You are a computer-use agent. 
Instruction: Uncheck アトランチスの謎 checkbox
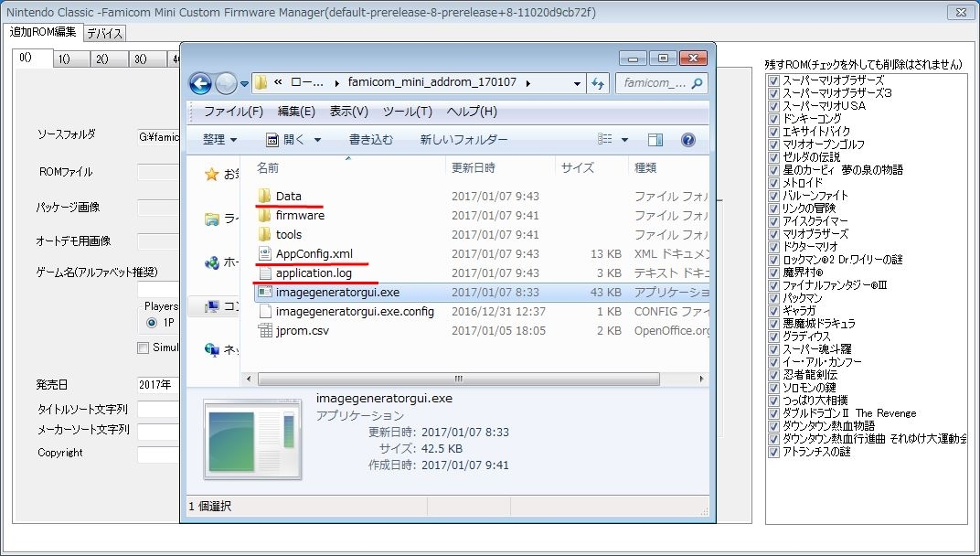[773, 452]
